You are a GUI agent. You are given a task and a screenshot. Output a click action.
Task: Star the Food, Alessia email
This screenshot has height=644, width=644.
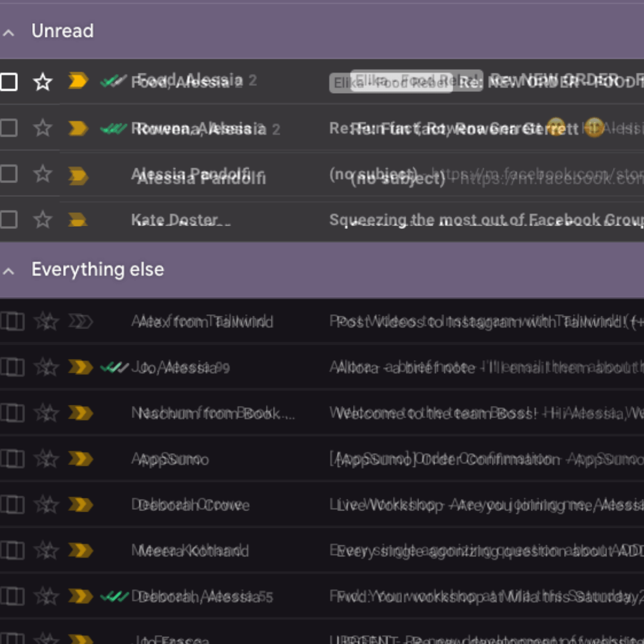[42, 82]
